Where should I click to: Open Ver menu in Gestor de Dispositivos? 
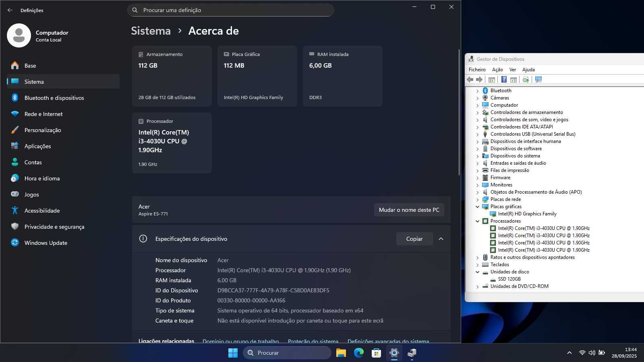pos(513,70)
